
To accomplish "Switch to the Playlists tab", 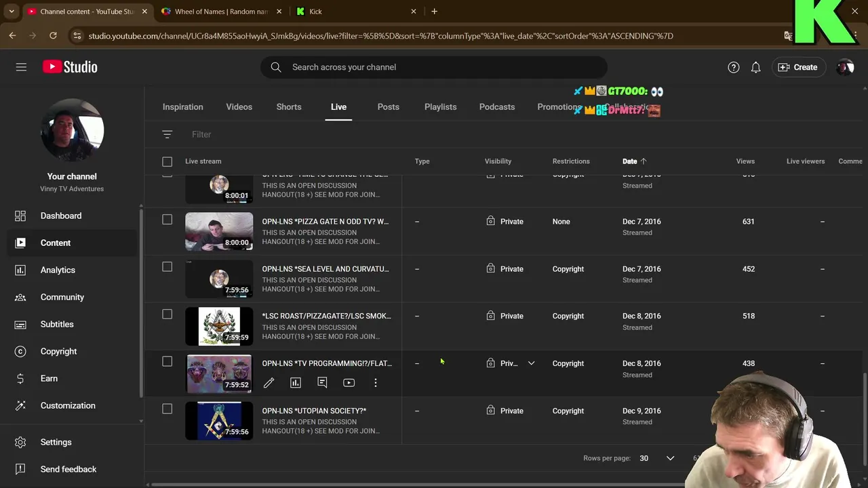I will 440,107.
